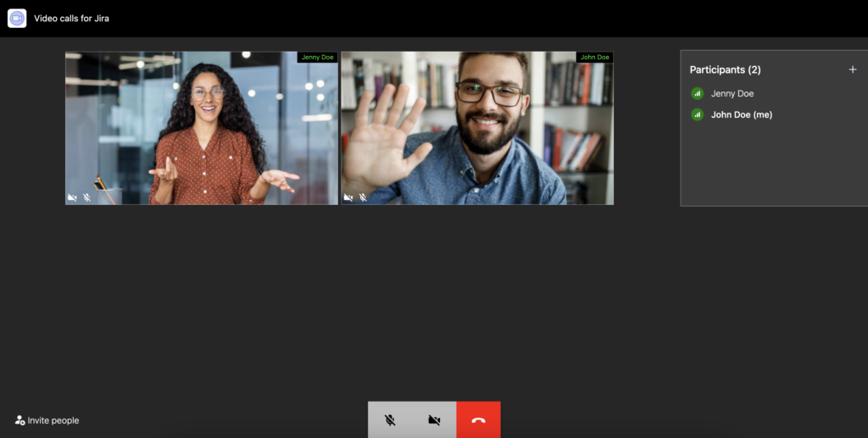This screenshot has width=868, height=438.
Task: Select Jenny Doe in Participants list
Action: tap(732, 93)
